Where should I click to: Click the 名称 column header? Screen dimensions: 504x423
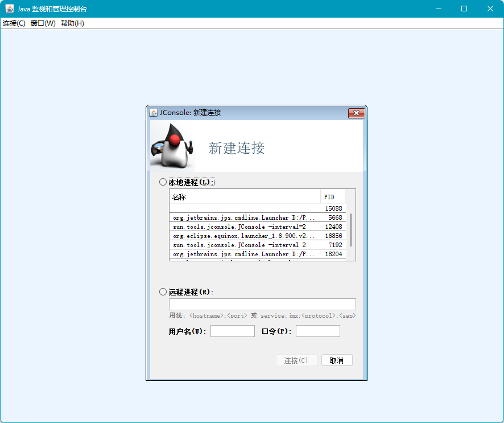tap(245, 197)
